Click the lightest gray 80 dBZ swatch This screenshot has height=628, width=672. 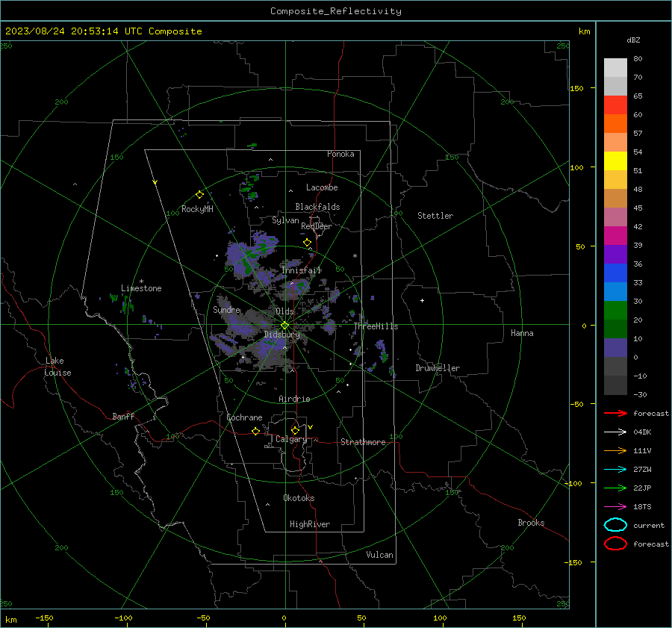pyautogui.click(x=615, y=67)
